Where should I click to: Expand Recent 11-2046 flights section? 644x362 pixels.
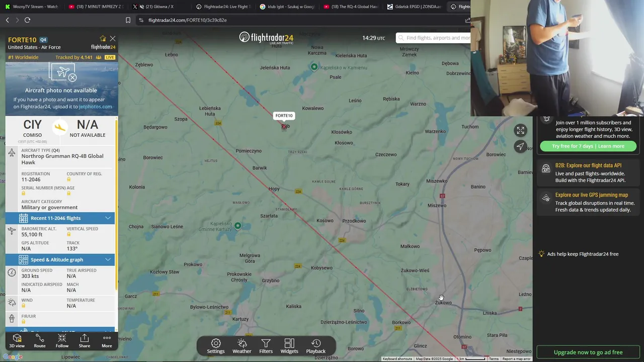(60, 218)
